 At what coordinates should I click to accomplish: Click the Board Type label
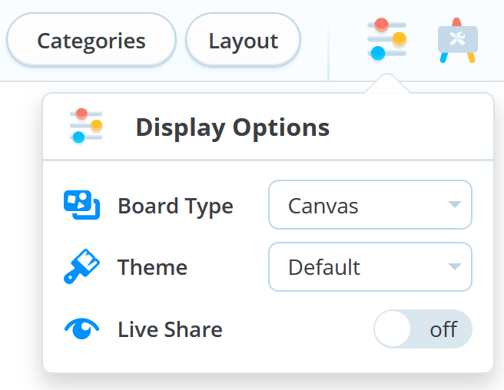[175, 207]
